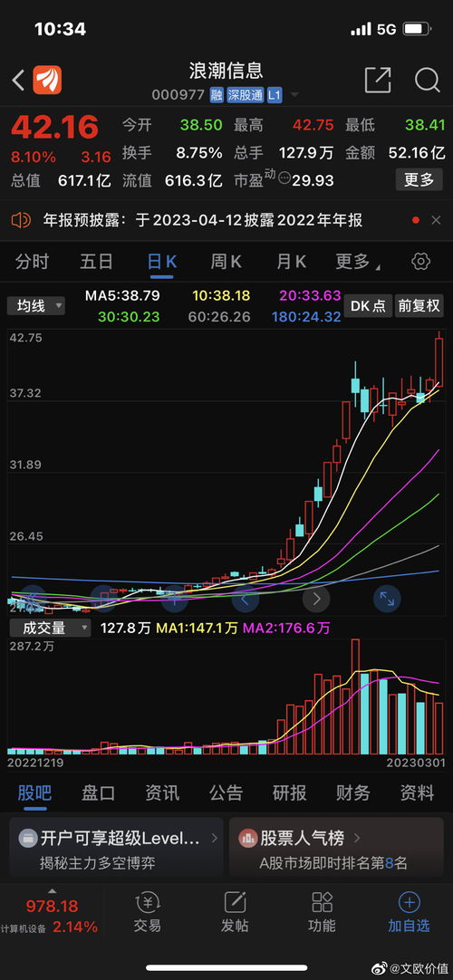
Task: Tap the 20230301 end date label
Action: [x=416, y=764]
